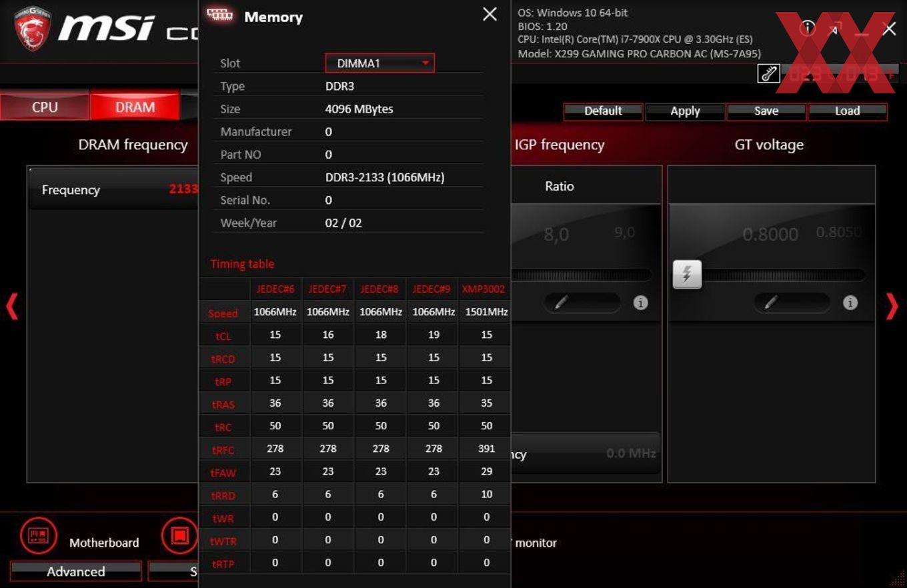Click the GT voltage heading
907x588 pixels.
click(x=769, y=145)
